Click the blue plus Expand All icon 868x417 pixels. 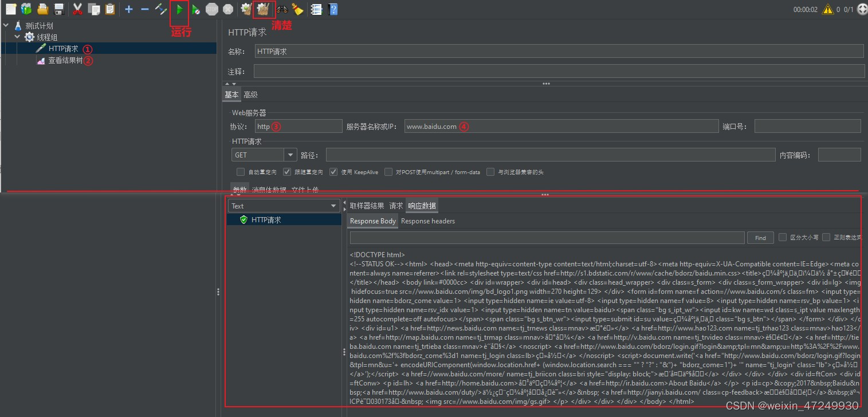[x=129, y=9]
